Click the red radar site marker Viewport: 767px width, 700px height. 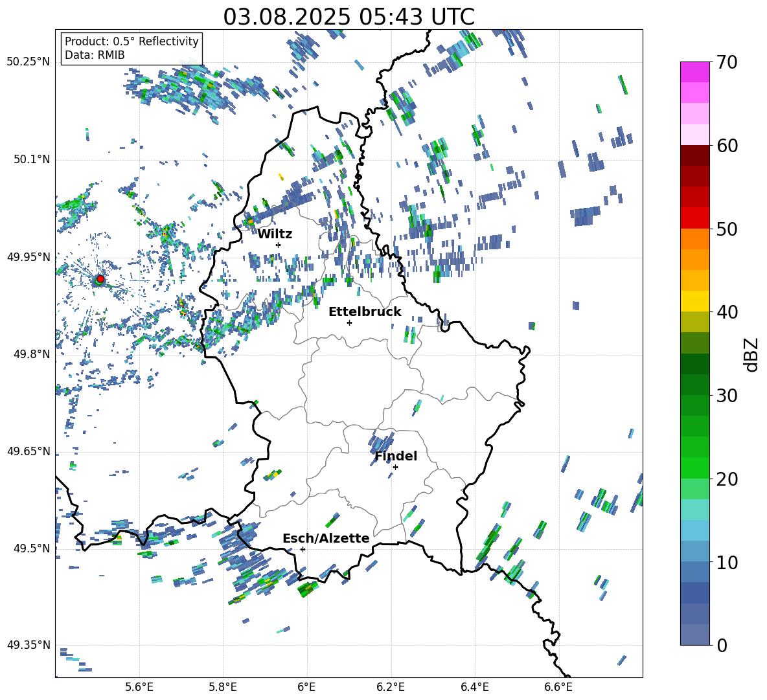tap(100, 279)
